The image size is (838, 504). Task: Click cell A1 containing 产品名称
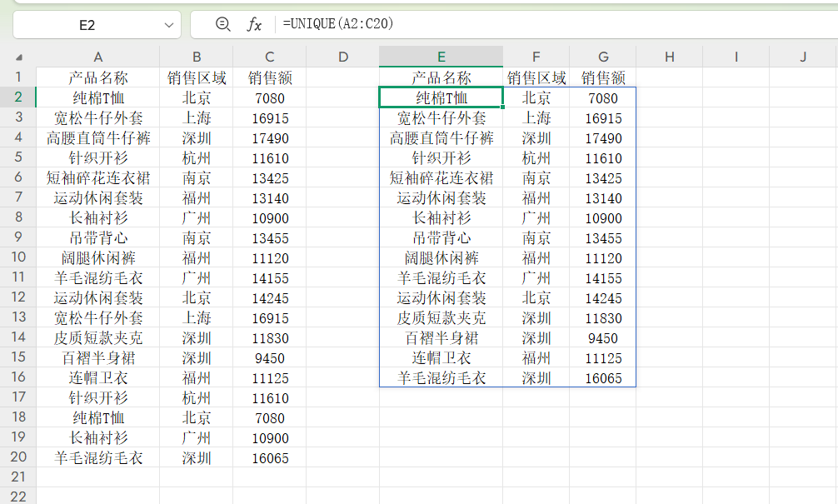click(x=97, y=77)
